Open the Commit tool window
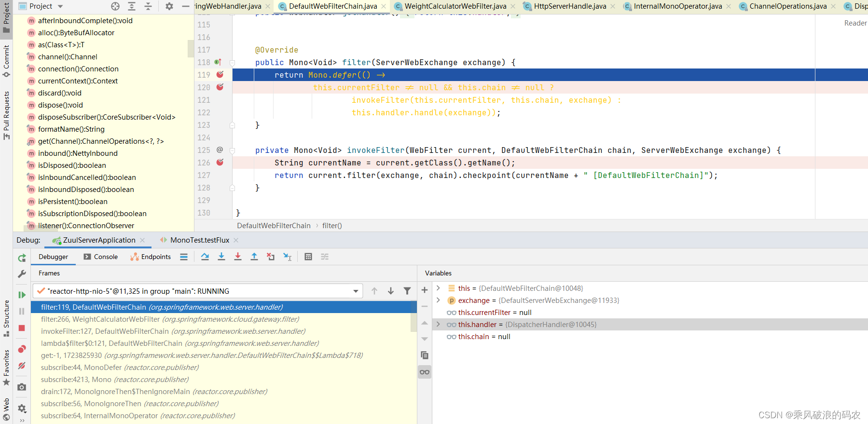 (6, 61)
